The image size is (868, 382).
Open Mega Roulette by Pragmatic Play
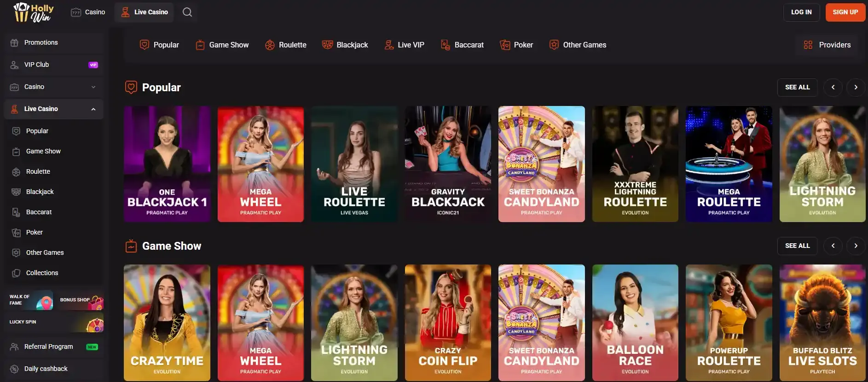click(729, 164)
